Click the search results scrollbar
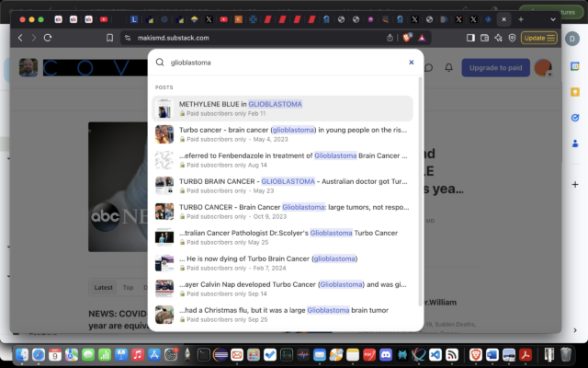The image size is (588, 368). (420, 191)
